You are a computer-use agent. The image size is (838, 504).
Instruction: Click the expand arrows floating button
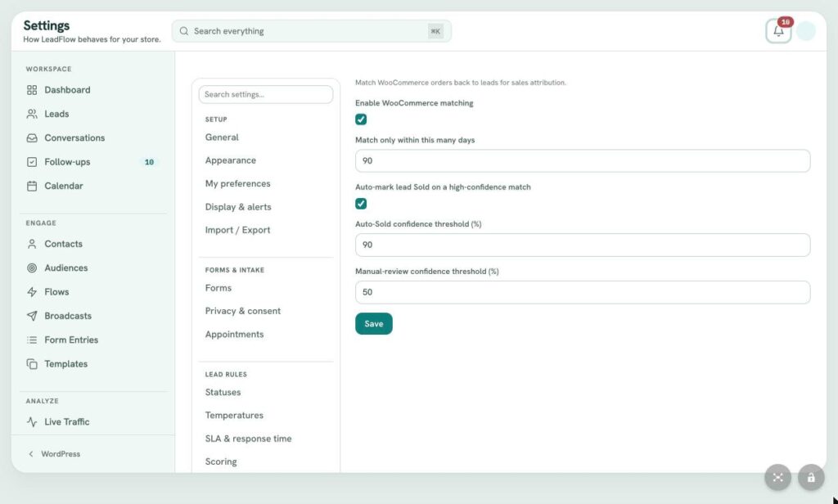(777, 477)
